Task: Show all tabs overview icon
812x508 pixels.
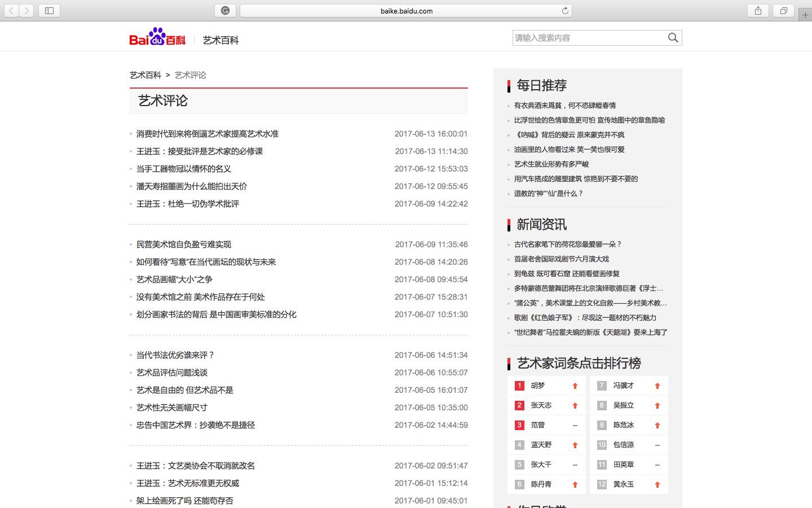Action: (783, 11)
